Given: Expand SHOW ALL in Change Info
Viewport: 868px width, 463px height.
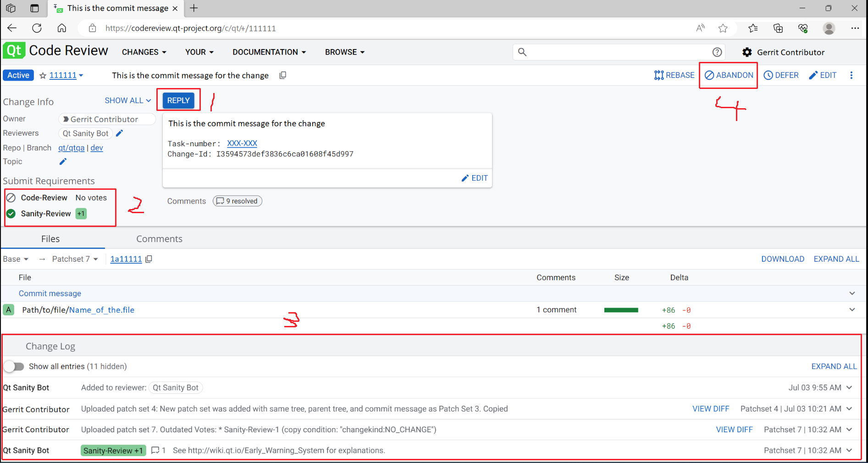Looking at the screenshot, I should pyautogui.click(x=128, y=100).
